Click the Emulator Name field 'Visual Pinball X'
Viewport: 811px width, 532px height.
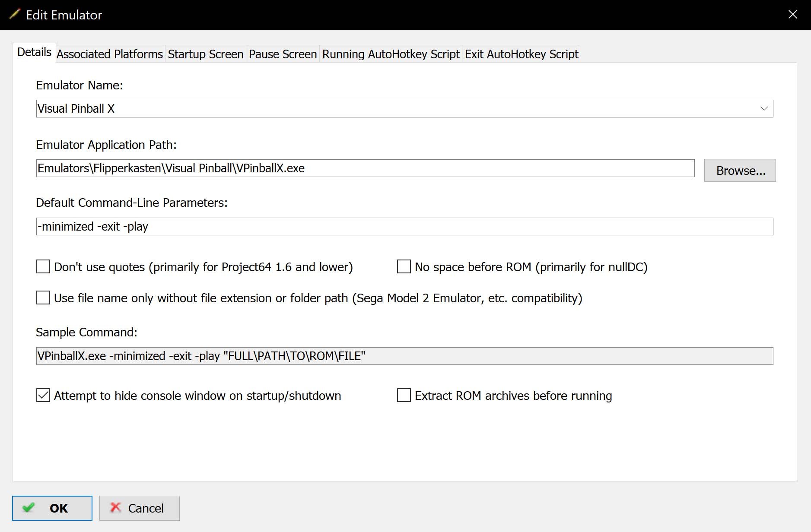coord(404,108)
